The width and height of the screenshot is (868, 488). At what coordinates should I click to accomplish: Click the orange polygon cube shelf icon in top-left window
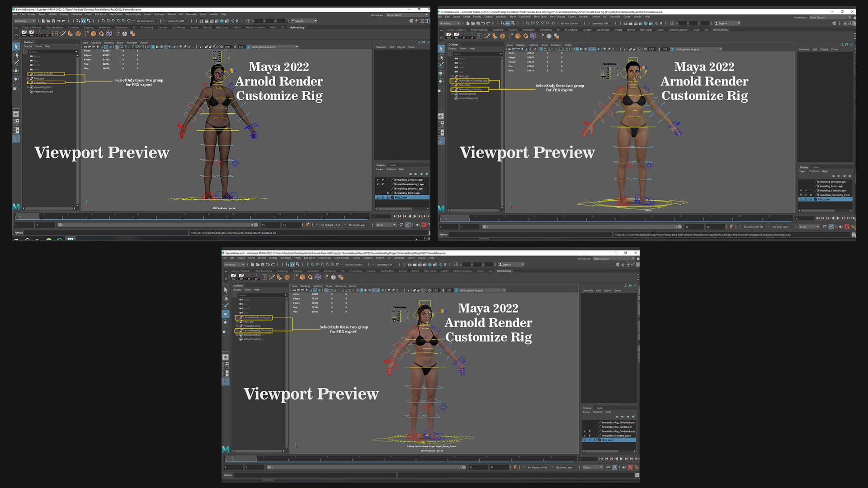tap(94, 33)
